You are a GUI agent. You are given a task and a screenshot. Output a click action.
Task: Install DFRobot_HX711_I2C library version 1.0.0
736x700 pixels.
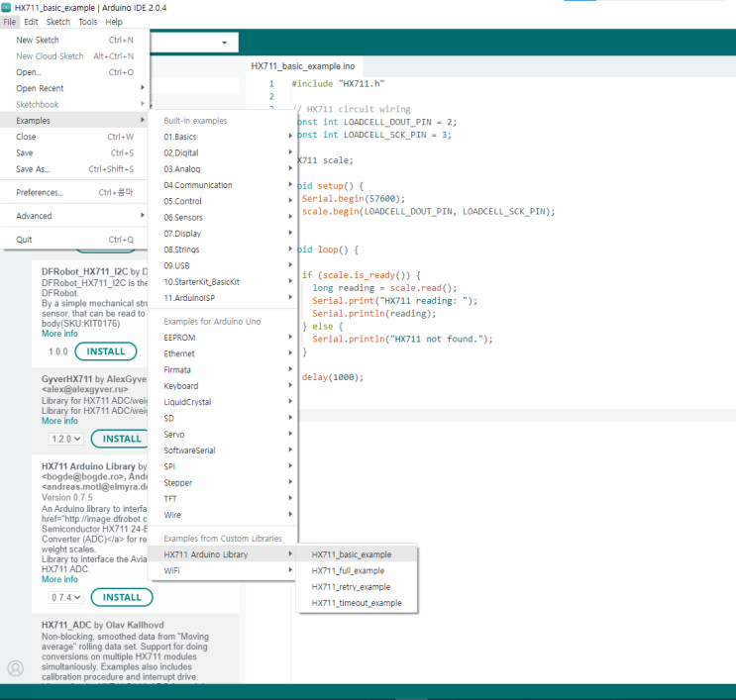pos(106,351)
